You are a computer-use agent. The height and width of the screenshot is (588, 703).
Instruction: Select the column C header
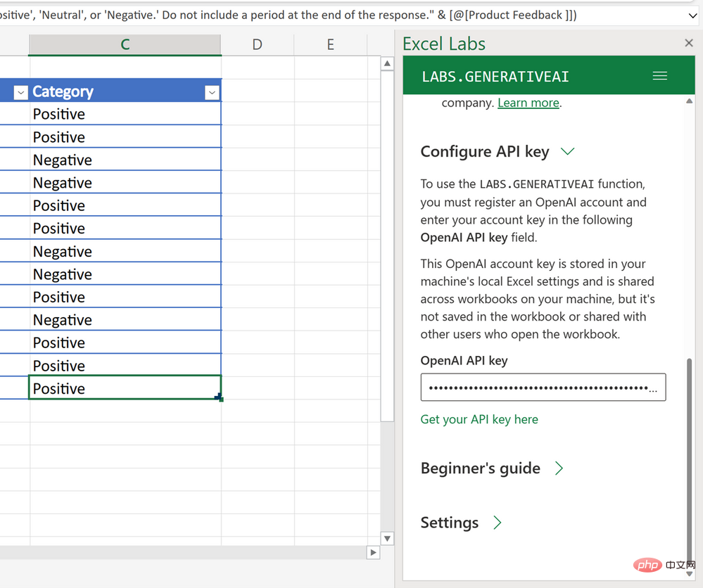(x=125, y=44)
